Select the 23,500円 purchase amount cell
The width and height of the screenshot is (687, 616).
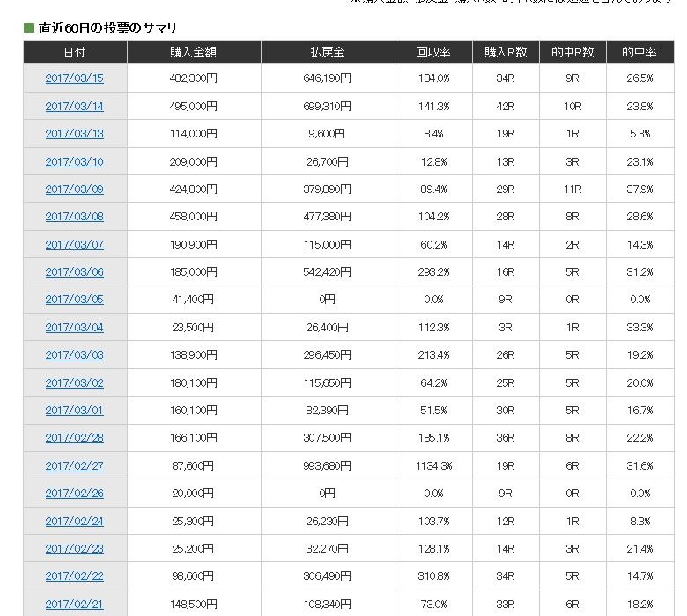coord(194,328)
